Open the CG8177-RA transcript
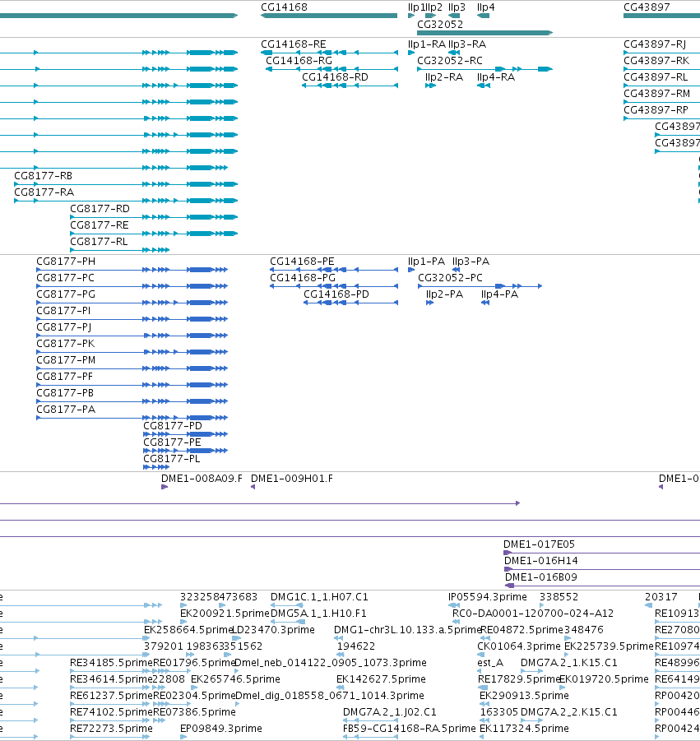The width and height of the screenshot is (700, 741). point(44,192)
